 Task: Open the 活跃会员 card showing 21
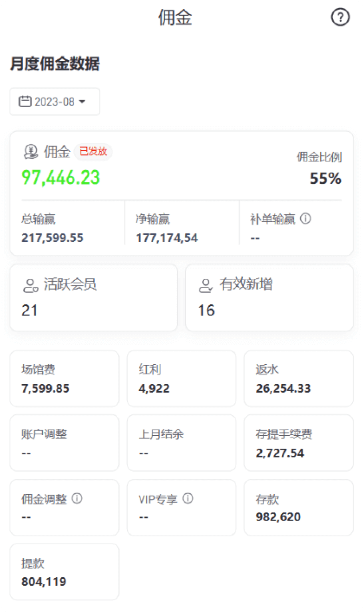click(x=94, y=297)
